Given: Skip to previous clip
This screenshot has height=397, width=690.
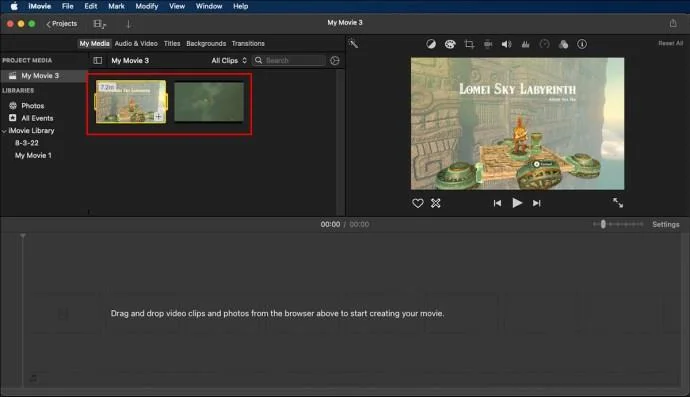Looking at the screenshot, I should click(x=497, y=203).
